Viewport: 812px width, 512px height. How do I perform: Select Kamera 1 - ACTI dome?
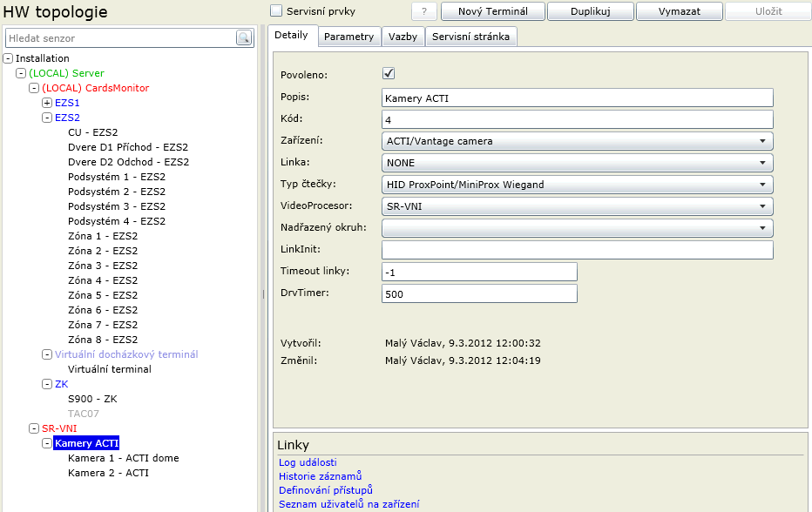click(123, 458)
